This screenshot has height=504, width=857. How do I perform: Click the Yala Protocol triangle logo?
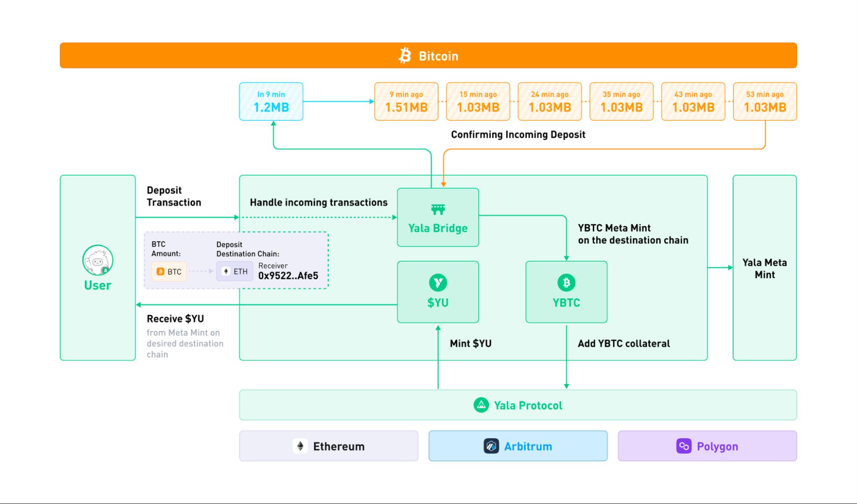click(481, 405)
